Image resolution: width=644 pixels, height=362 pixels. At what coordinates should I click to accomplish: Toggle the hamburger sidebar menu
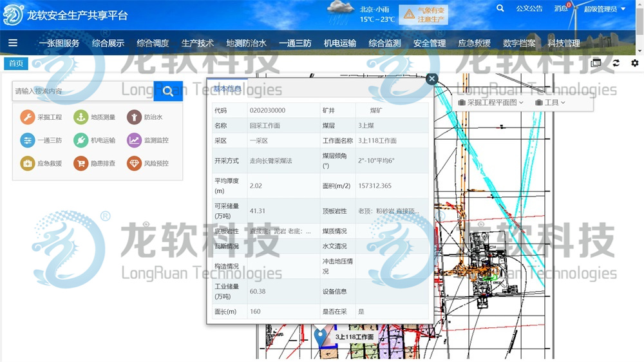tap(13, 43)
